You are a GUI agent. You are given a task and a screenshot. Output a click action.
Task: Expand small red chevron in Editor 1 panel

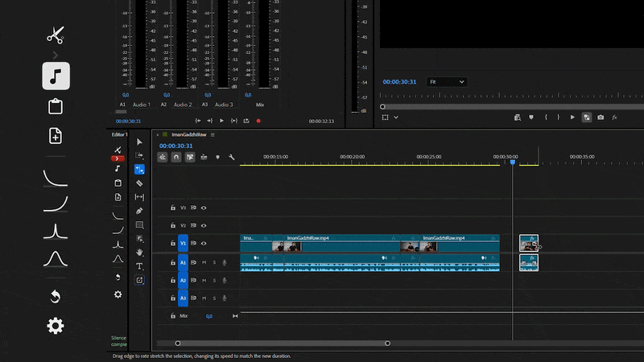tap(118, 158)
